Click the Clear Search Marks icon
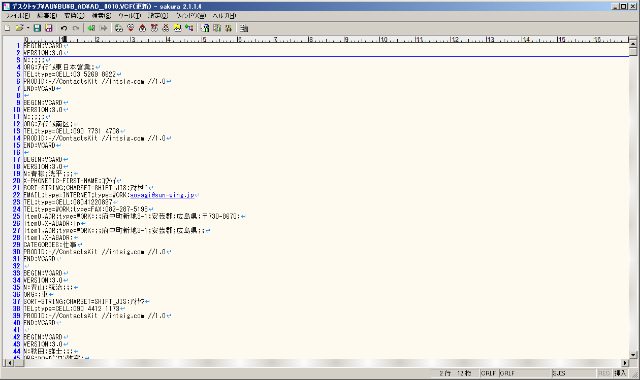 (166, 28)
